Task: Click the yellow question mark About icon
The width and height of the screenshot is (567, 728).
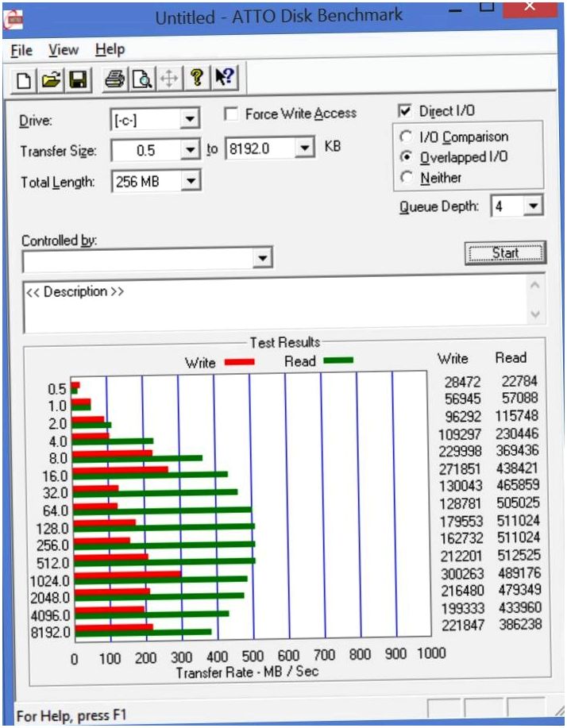Action: [197, 78]
